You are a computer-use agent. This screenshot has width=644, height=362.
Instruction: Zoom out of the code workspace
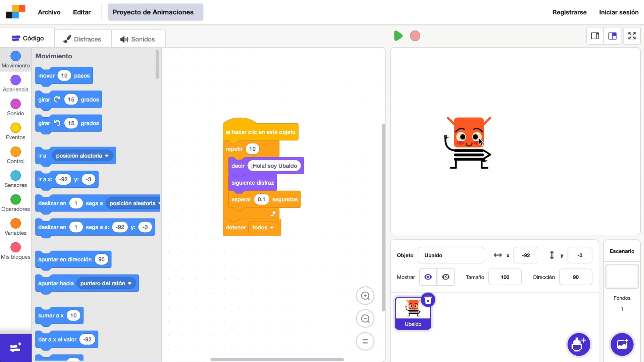(365, 319)
